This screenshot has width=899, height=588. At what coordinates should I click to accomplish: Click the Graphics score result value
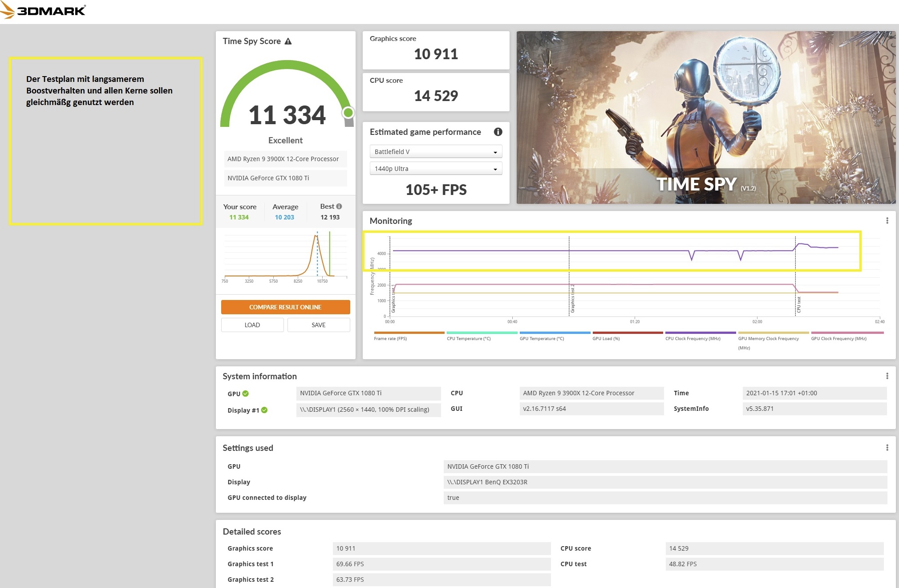pyautogui.click(x=437, y=53)
